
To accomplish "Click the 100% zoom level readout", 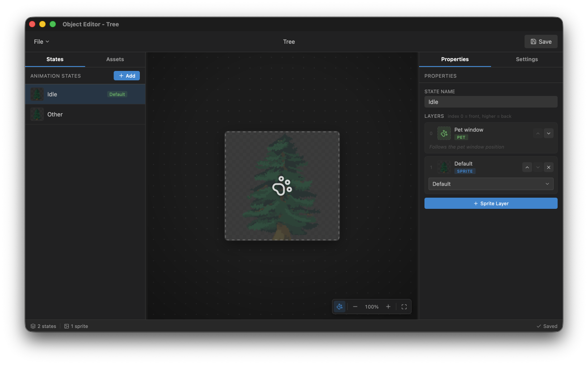I will point(372,307).
